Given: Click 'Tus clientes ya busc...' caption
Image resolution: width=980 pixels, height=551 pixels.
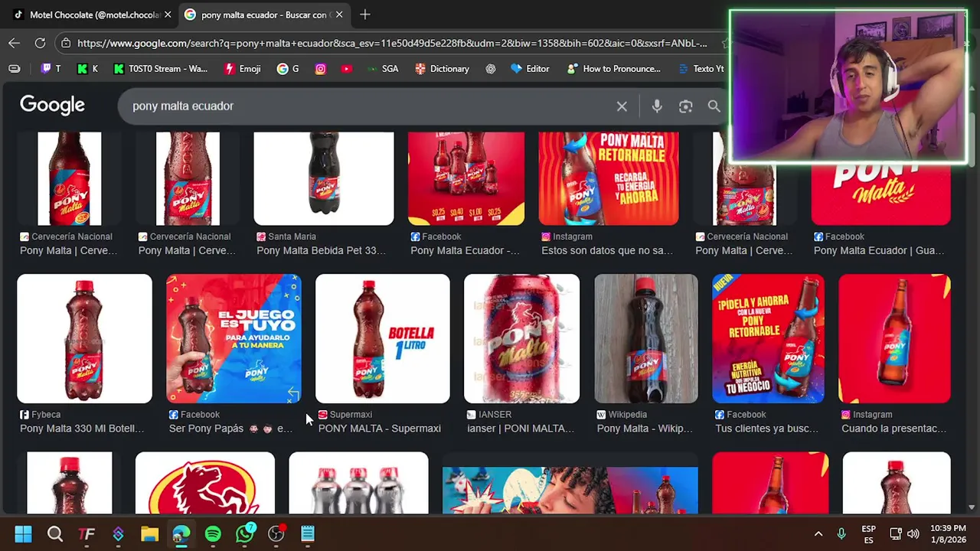Looking at the screenshot, I should (x=766, y=429).
